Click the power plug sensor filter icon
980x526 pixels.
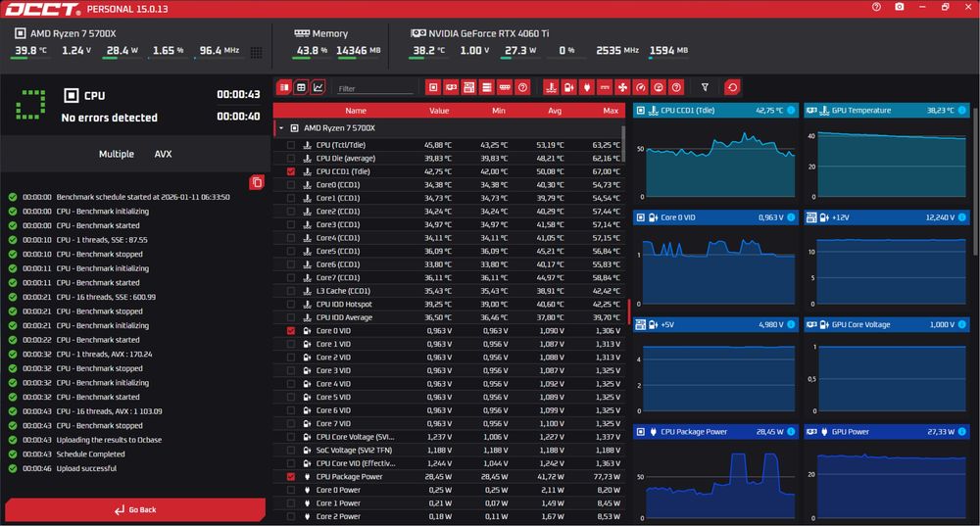coord(586,87)
